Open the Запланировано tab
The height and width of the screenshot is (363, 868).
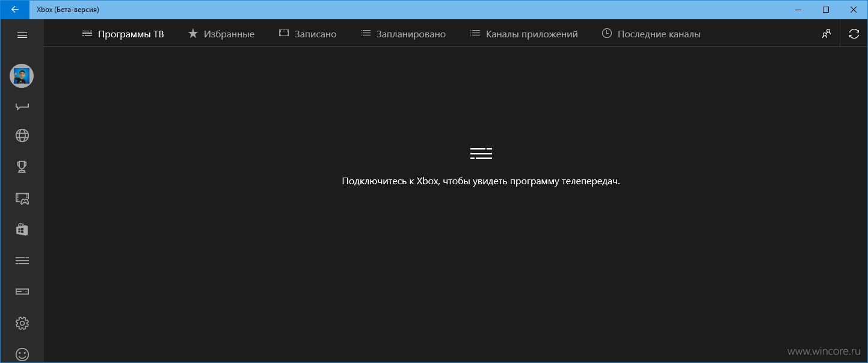click(x=404, y=34)
